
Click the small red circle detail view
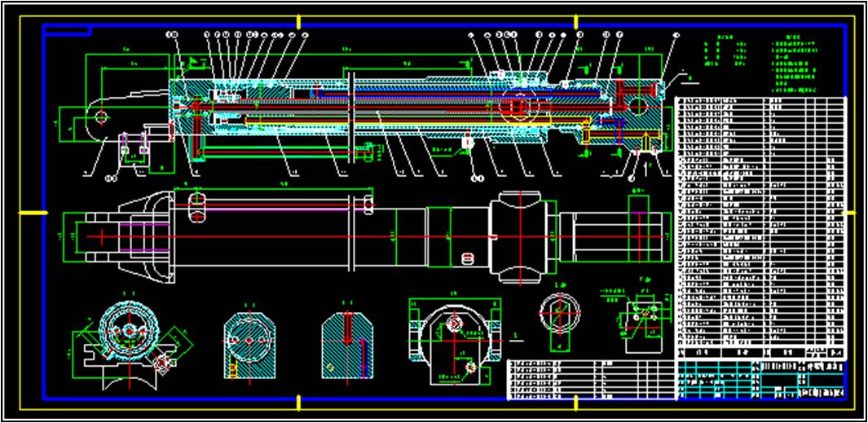(x=559, y=314)
